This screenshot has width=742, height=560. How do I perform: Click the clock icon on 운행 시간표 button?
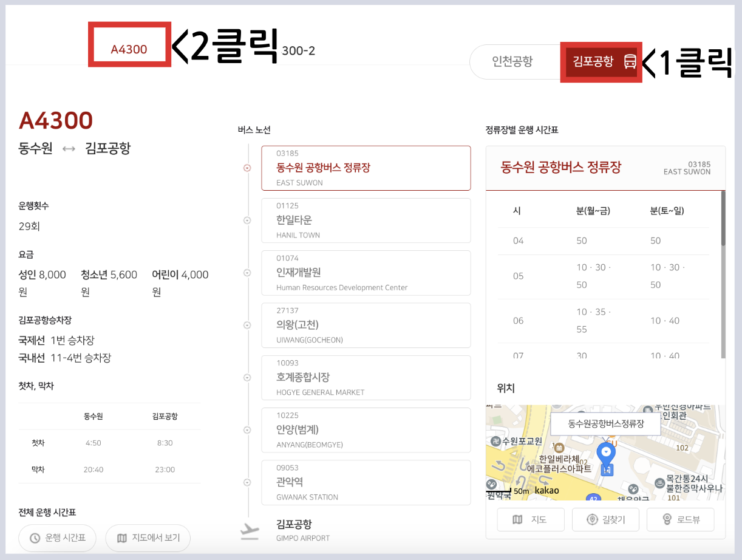click(35, 538)
